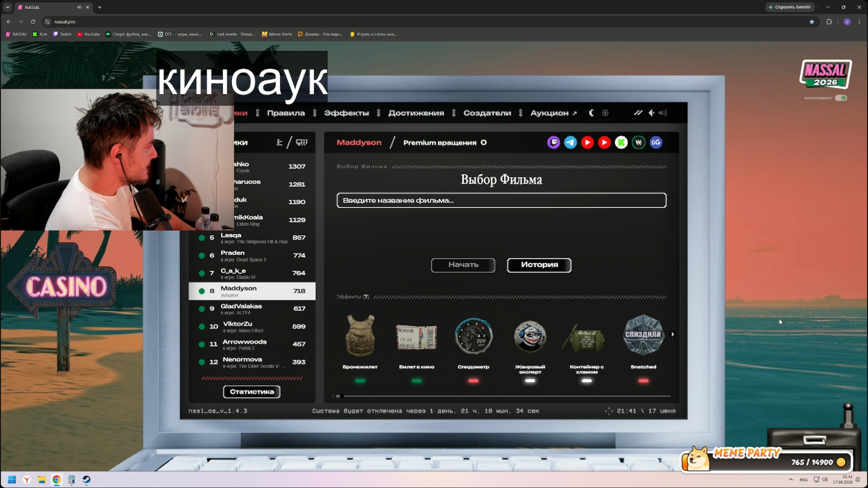
Task: Open File Explorer from the taskbar
Action: click(42, 480)
